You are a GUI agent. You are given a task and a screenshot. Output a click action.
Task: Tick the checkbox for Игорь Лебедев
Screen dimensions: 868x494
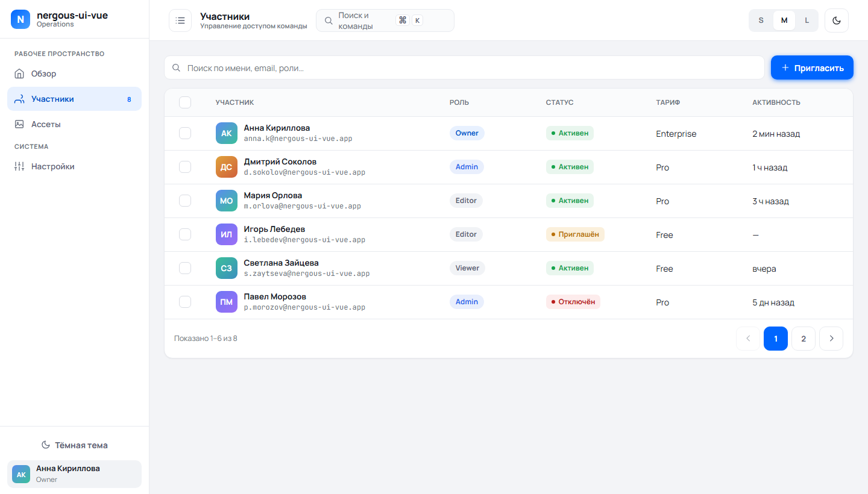pyautogui.click(x=185, y=234)
